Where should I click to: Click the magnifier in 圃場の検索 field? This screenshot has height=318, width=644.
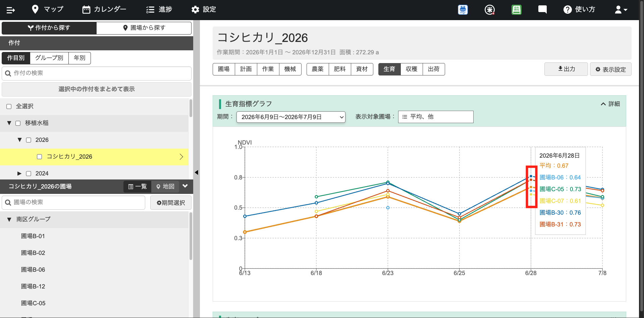click(8, 203)
